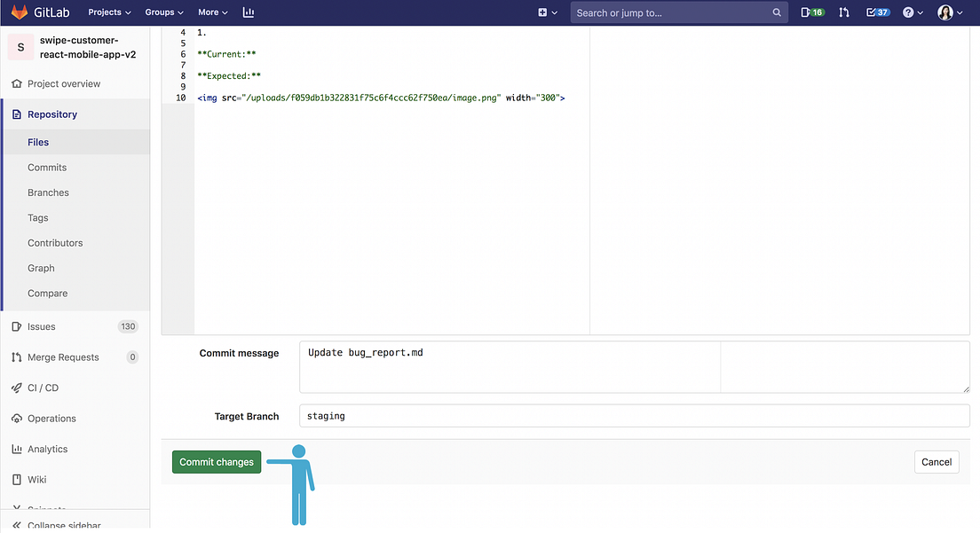Click the Repository document icon
This screenshot has width=980, height=533.
click(16, 114)
